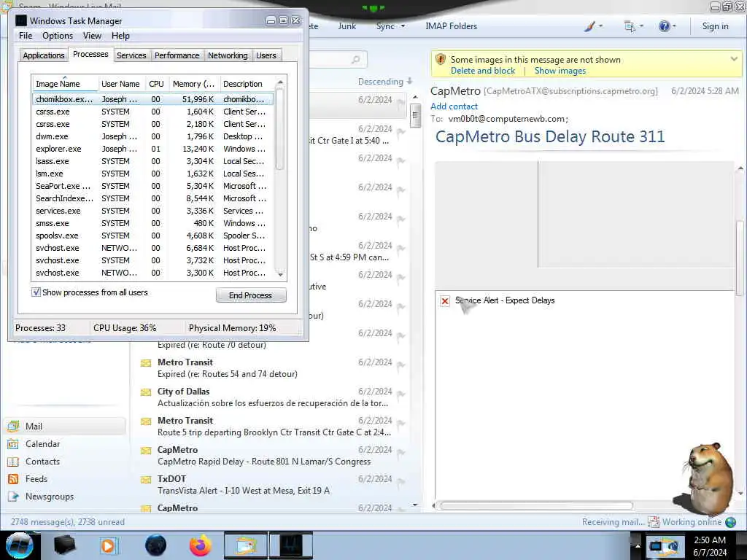Open the Feeds section
Viewport: 747px width, 560px height.
36,479
